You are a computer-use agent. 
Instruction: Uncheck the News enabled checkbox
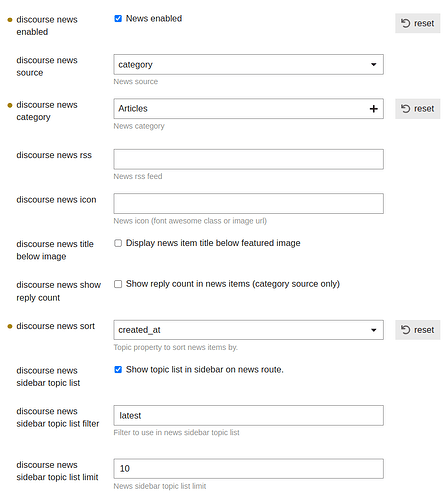[x=118, y=19]
